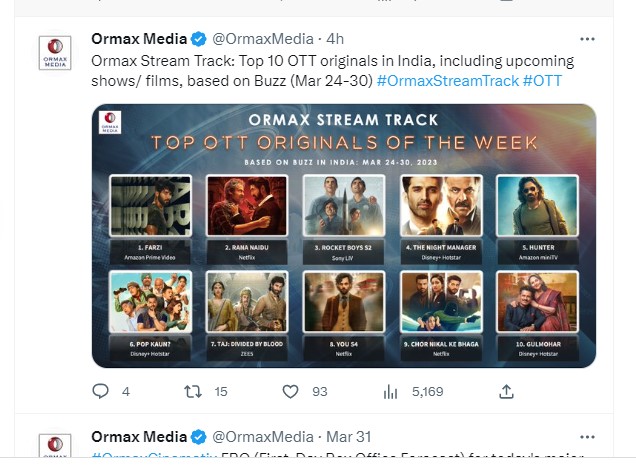Screen dimensions: 636x468
Task: Open the Mar 31 tweet timestamp
Action: click(349, 437)
